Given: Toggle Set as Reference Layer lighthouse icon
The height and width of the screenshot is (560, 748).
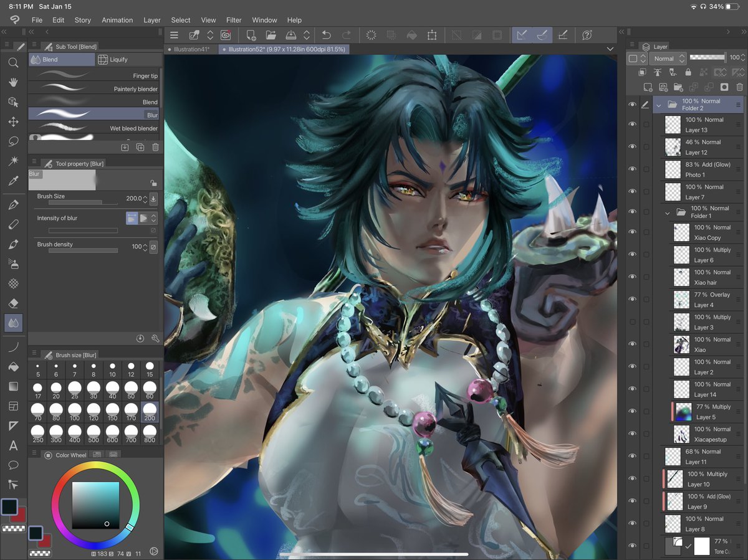Looking at the screenshot, I should point(657,73).
